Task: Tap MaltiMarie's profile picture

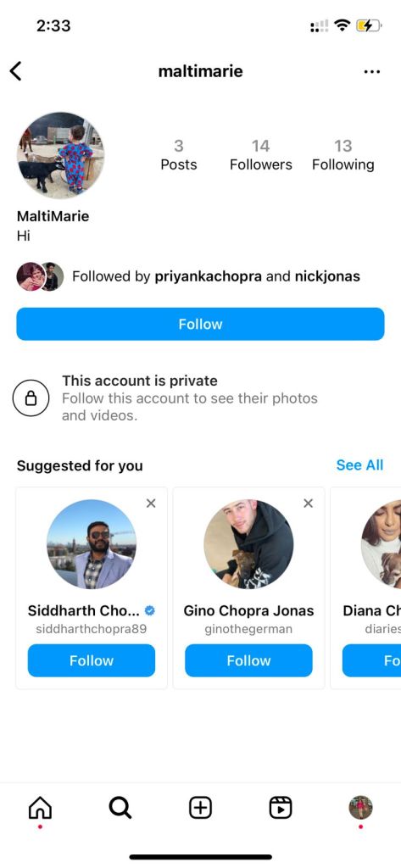Action: coord(60,156)
